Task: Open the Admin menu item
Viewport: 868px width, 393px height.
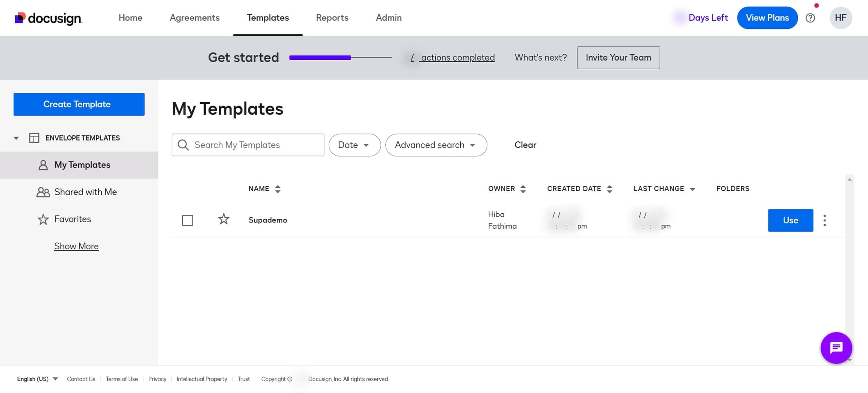Action: coord(388,18)
